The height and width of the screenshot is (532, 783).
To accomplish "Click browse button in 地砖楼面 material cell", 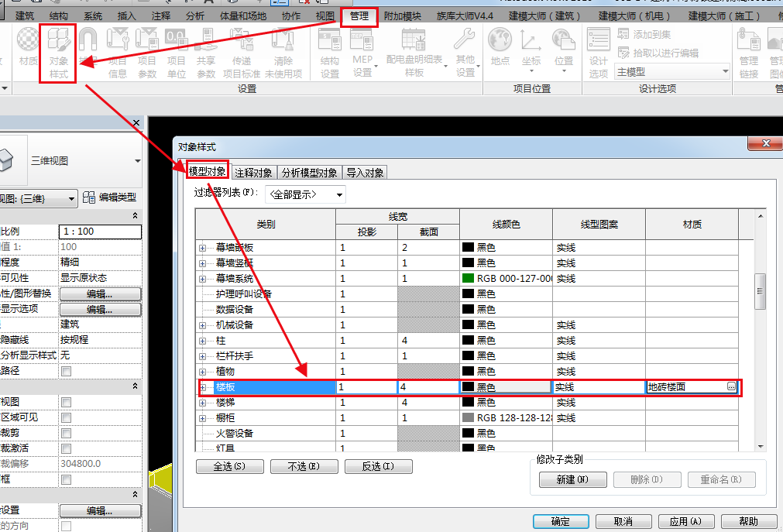I will (731, 386).
